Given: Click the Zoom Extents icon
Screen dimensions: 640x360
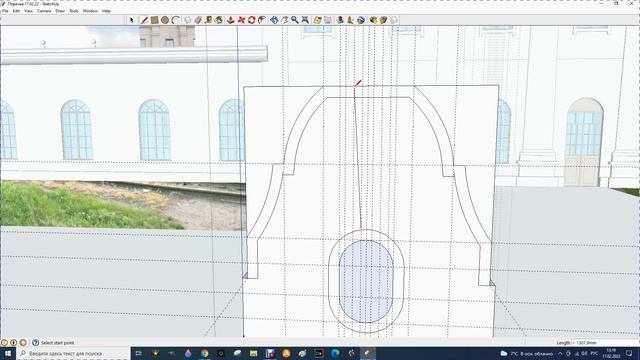Looking at the screenshot, I should (305, 20).
